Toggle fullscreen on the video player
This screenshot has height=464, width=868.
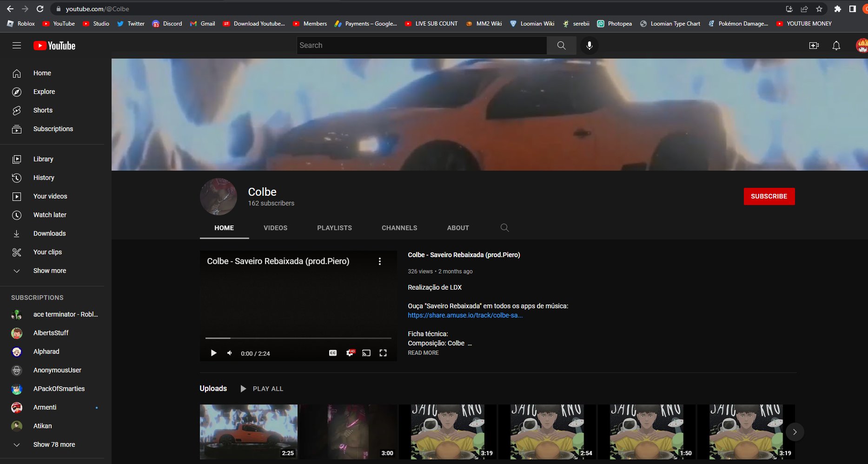[383, 353]
